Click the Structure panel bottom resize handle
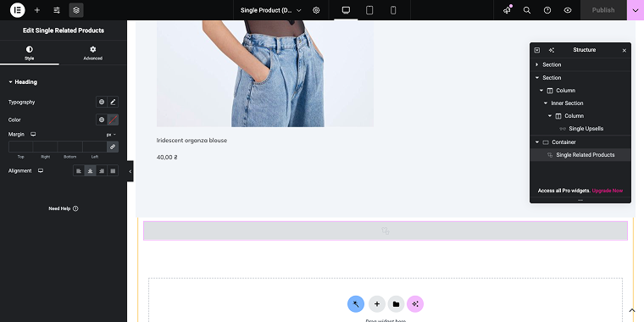This screenshot has height=322, width=644. pyautogui.click(x=580, y=200)
